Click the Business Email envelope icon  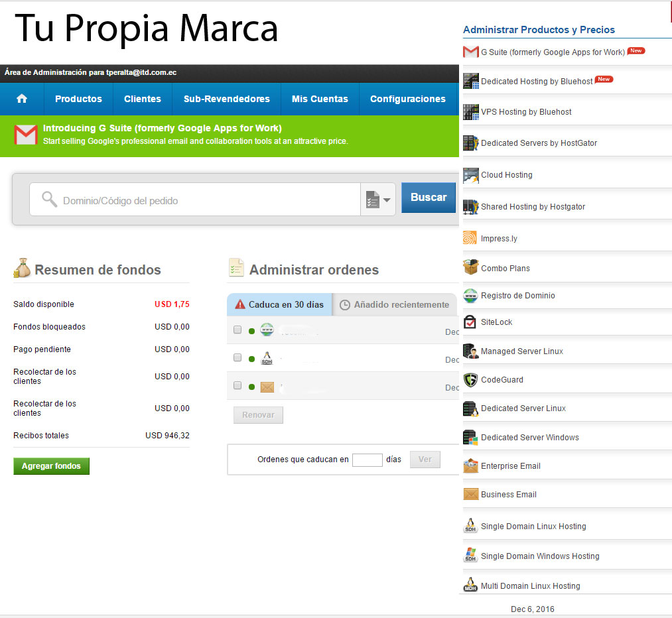470,494
